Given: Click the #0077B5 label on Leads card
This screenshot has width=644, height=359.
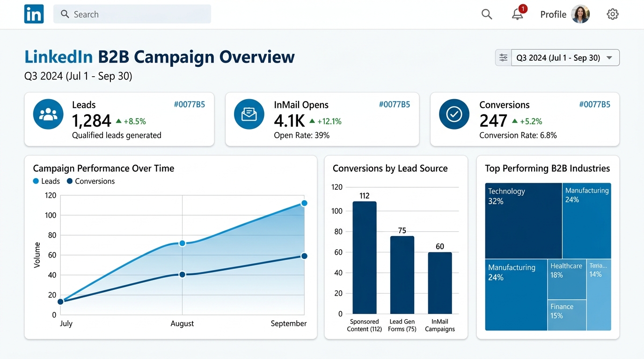Looking at the screenshot, I should (x=189, y=105).
